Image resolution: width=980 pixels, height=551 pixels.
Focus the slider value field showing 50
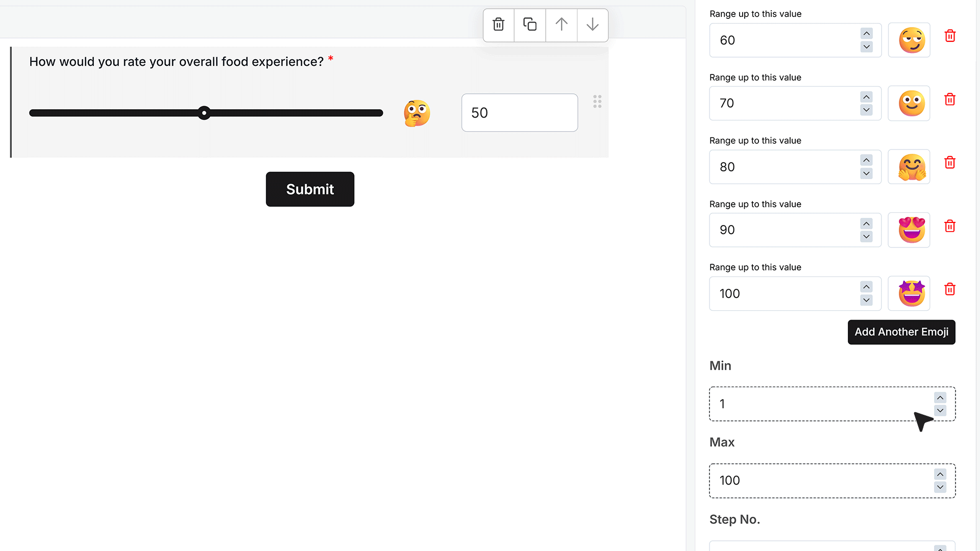pos(520,113)
